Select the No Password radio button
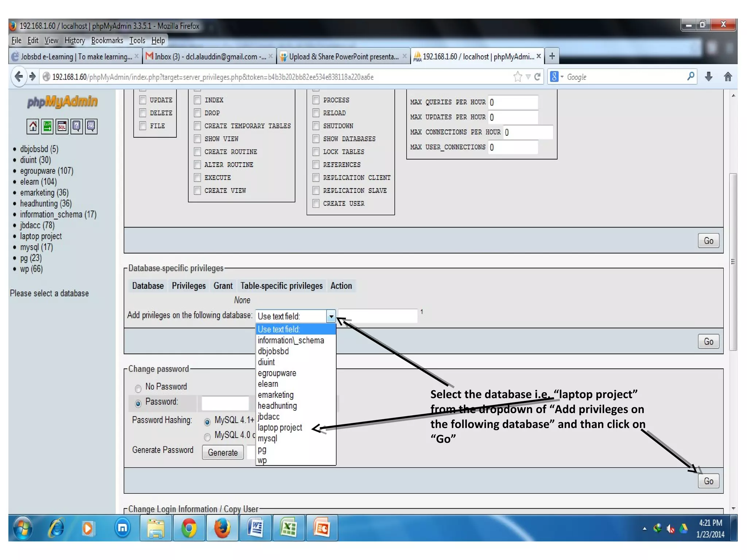This screenshot has height=560, width=747. click(138, 388)
